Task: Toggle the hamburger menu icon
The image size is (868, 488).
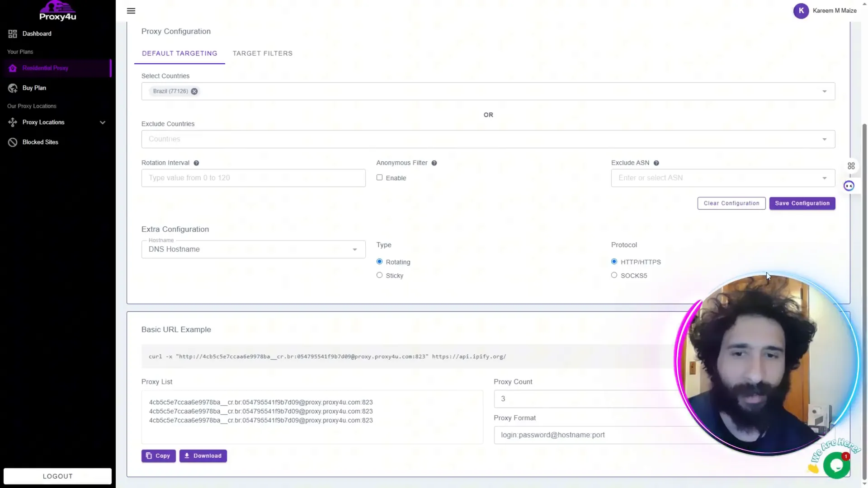Action: coord(131,11)
